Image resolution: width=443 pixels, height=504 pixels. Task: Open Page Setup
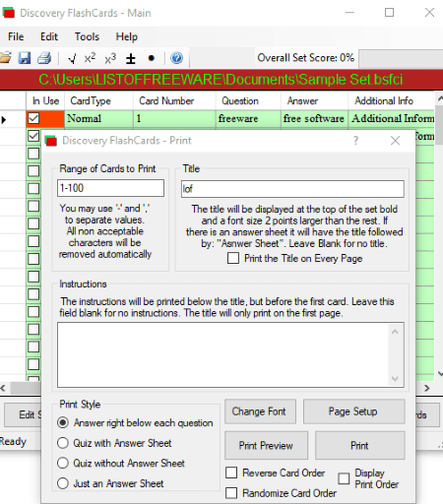(354, 411)
